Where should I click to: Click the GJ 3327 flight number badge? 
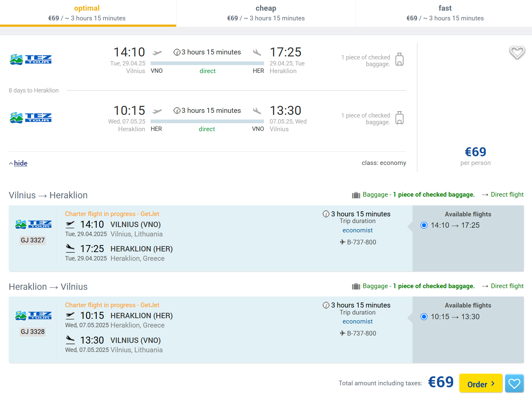click(33, 240)
